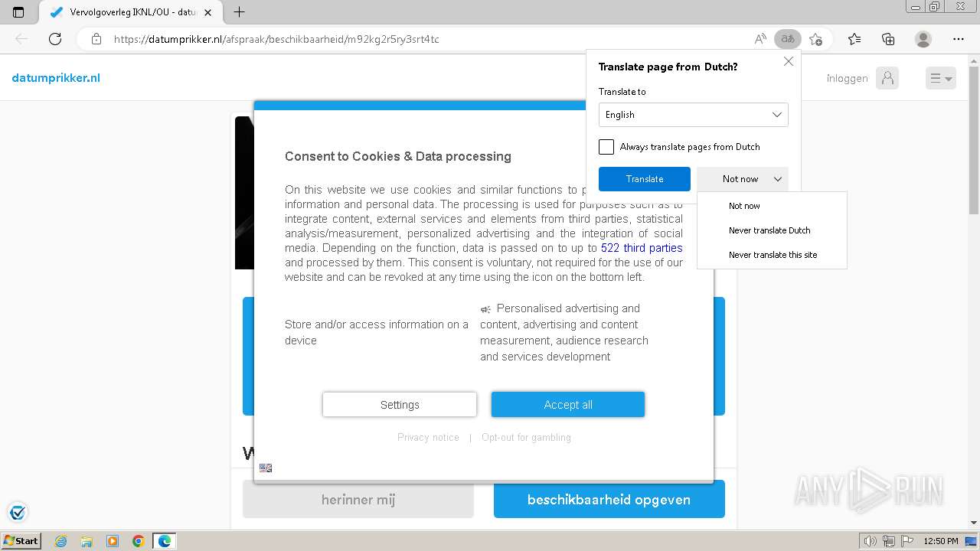Open a new tab with plus
This screenshot has width=980, height=551.
(239, 12)
